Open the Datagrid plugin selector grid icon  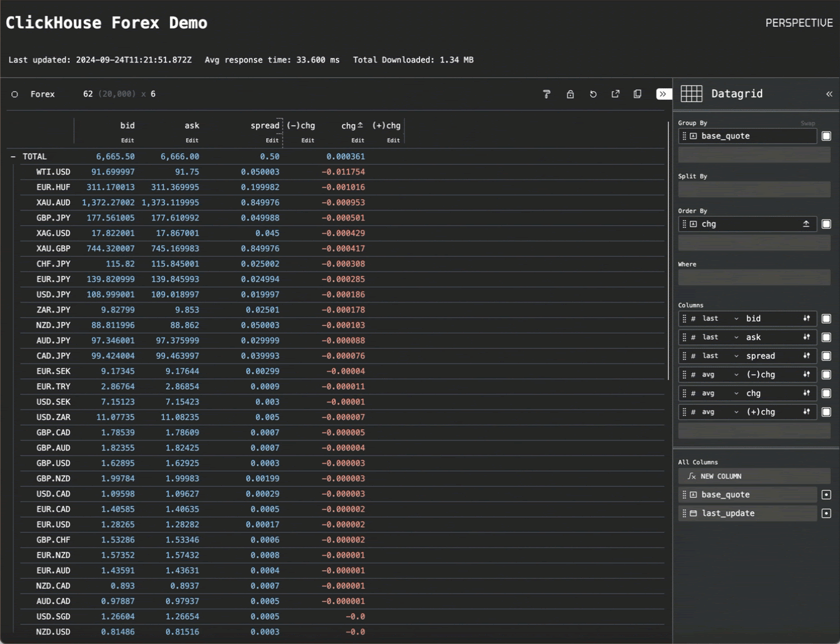pyautogui.click(x=691, y=94)
